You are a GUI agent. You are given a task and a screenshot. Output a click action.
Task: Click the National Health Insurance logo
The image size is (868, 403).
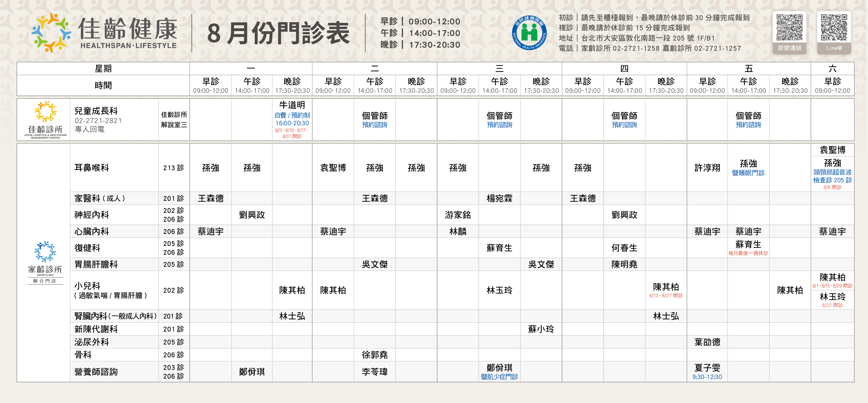529,33
